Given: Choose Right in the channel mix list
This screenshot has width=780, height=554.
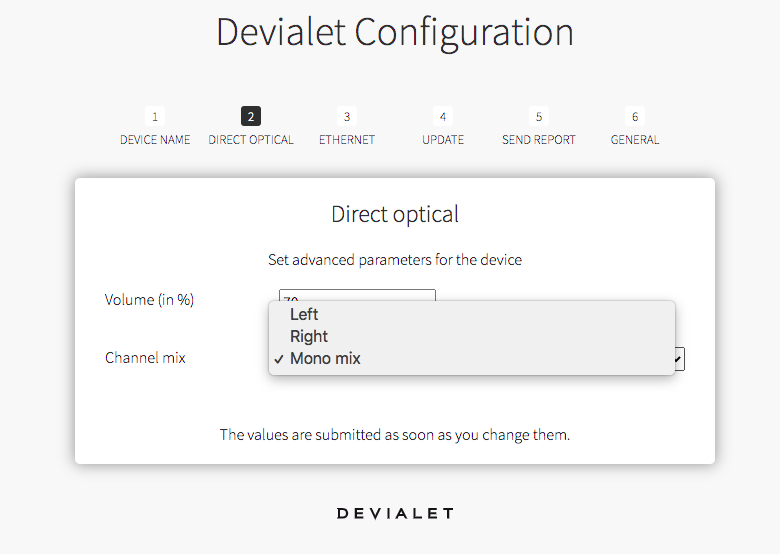Looking at the screenshot, I should pyautogui.click(x=309, y=336).
